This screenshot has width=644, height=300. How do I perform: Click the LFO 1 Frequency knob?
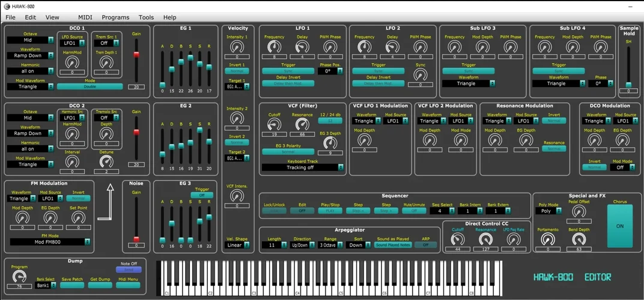click(274, 47)
